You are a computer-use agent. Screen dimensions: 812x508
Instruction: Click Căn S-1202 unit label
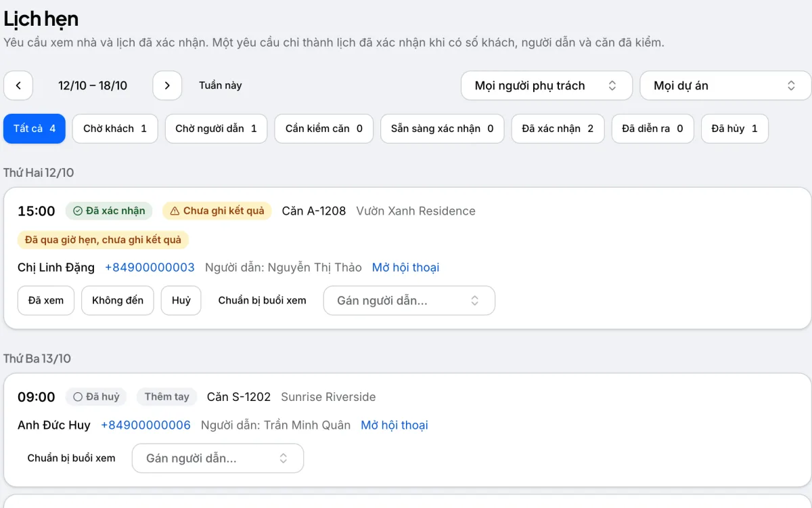click(239, 397)
